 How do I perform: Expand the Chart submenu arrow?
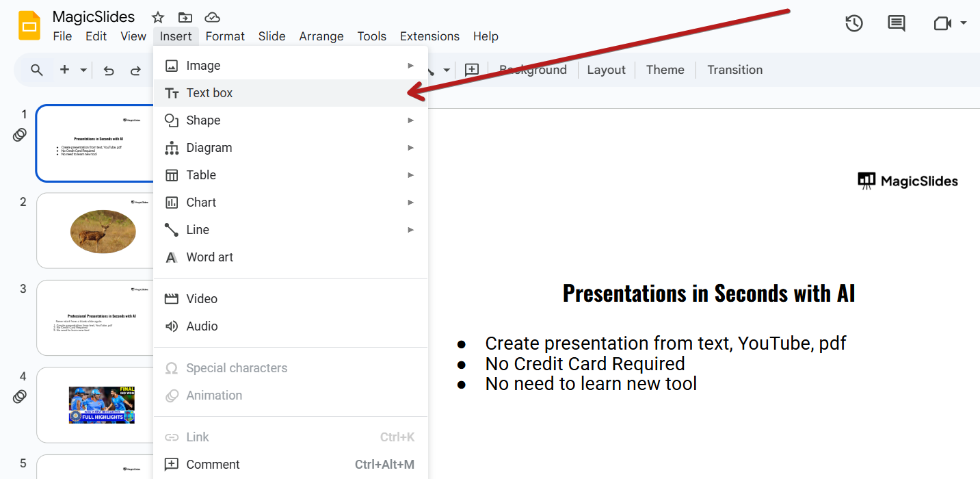tap(410, 203)
